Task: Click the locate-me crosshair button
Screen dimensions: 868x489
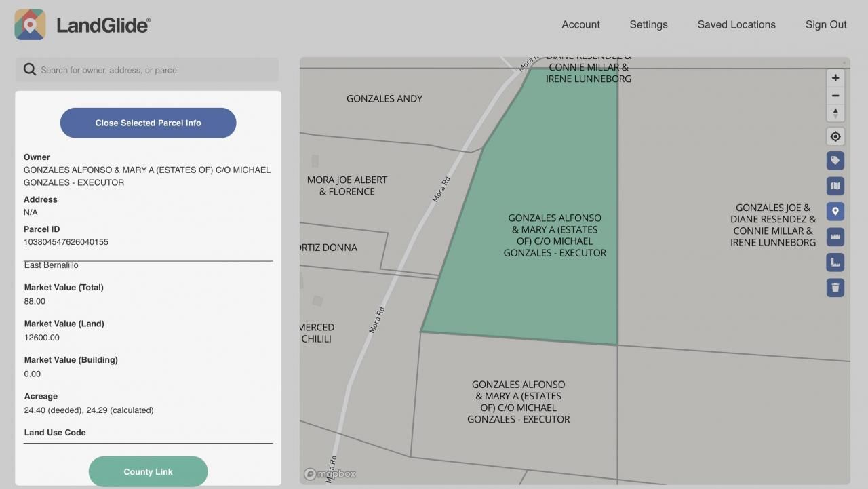Action: [x=835, y=136]
